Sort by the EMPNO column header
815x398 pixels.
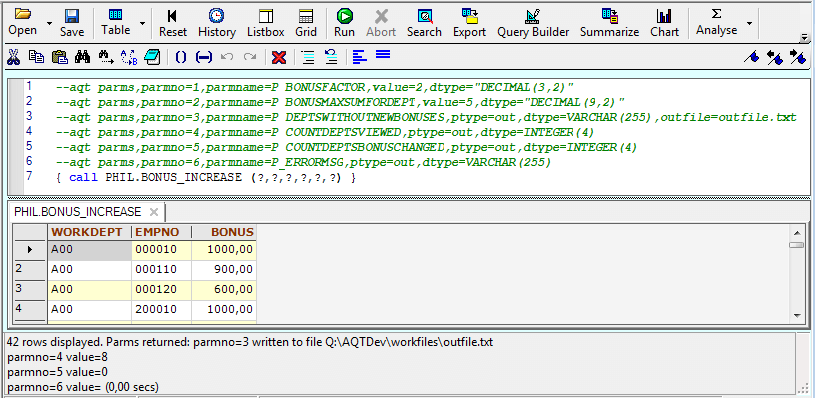pos(162,232)
